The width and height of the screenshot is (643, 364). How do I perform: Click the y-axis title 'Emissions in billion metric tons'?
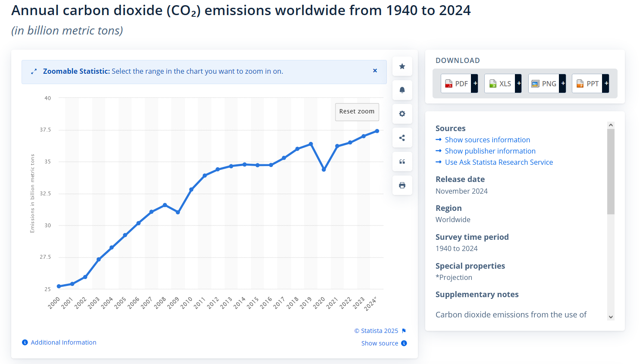click(x=32, y=194)
